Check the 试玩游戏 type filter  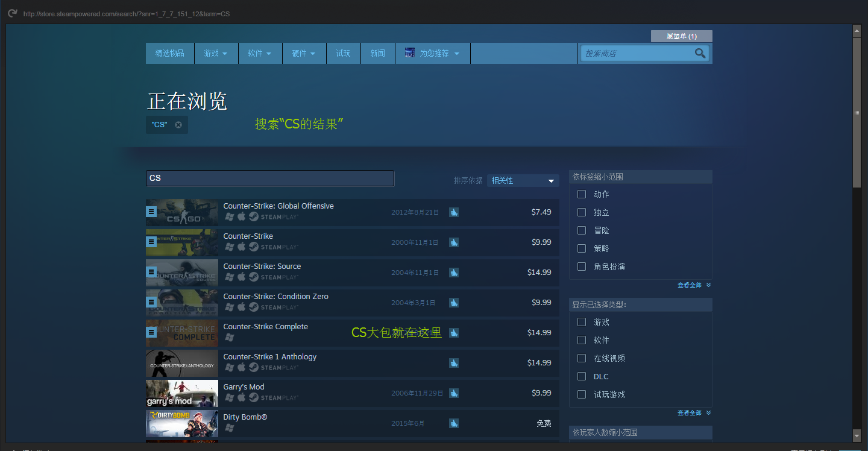[582, 394]
